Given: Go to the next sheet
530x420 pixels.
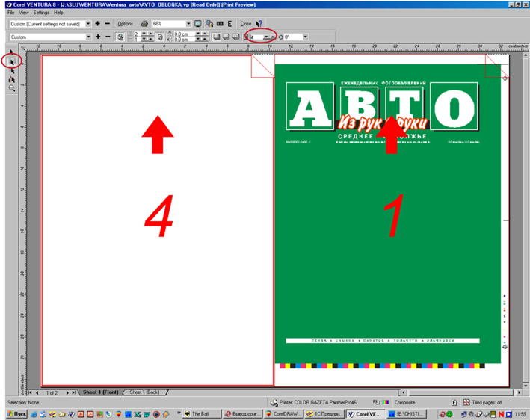Looking at the screenshot, I should tap(67, 392).
